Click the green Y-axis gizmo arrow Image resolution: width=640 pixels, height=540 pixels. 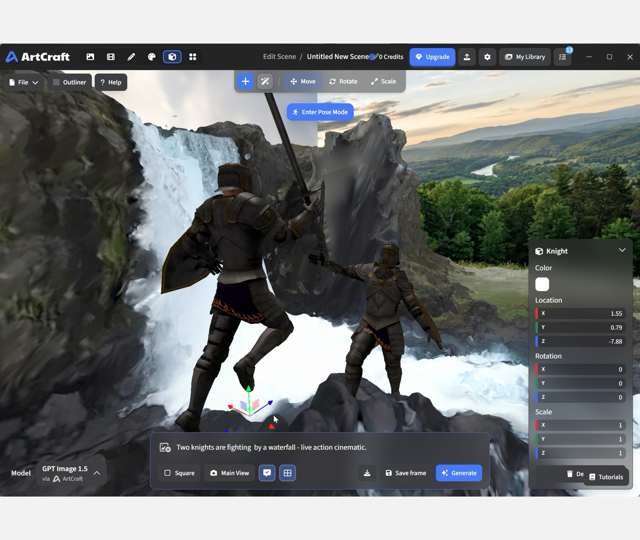(249, 389)
